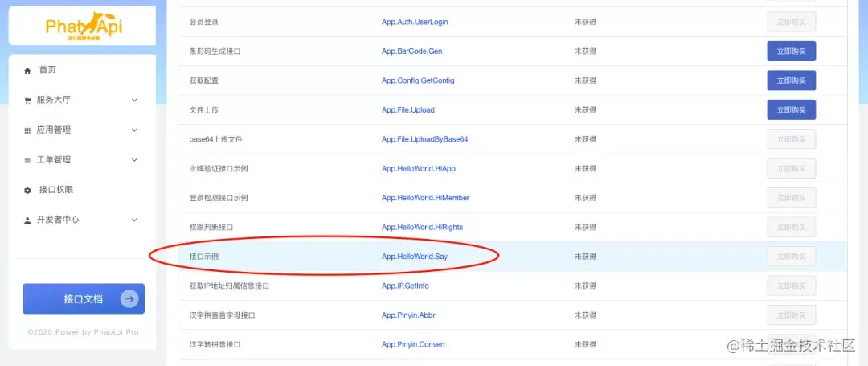This screenshot has height=366, width=868.
Task: Select the 获取配置 name cell
Action: 203,80
